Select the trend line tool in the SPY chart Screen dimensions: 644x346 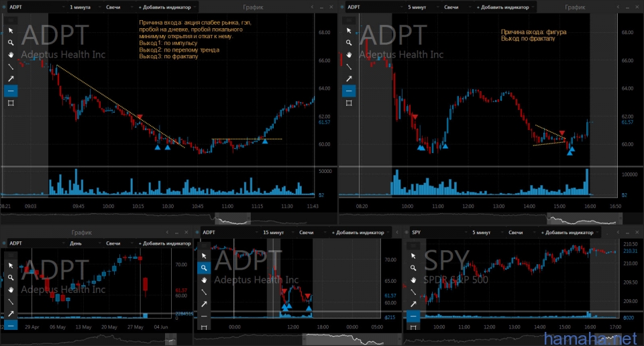tap(413, 292)
